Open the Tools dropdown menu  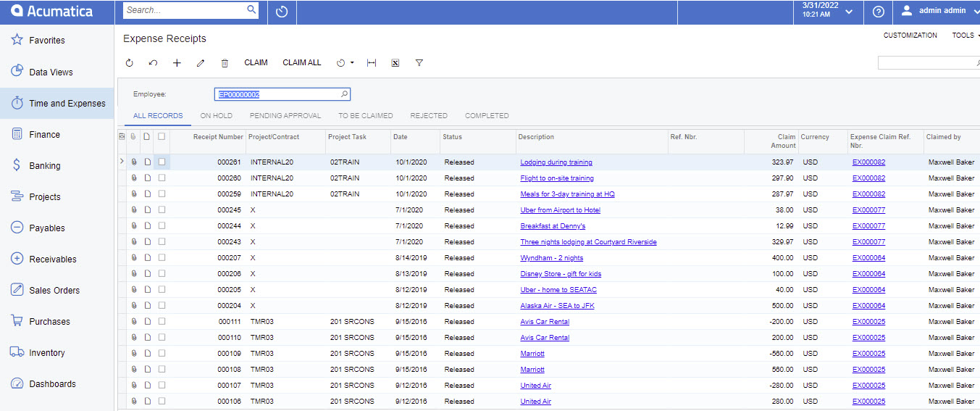pos(965,36)
